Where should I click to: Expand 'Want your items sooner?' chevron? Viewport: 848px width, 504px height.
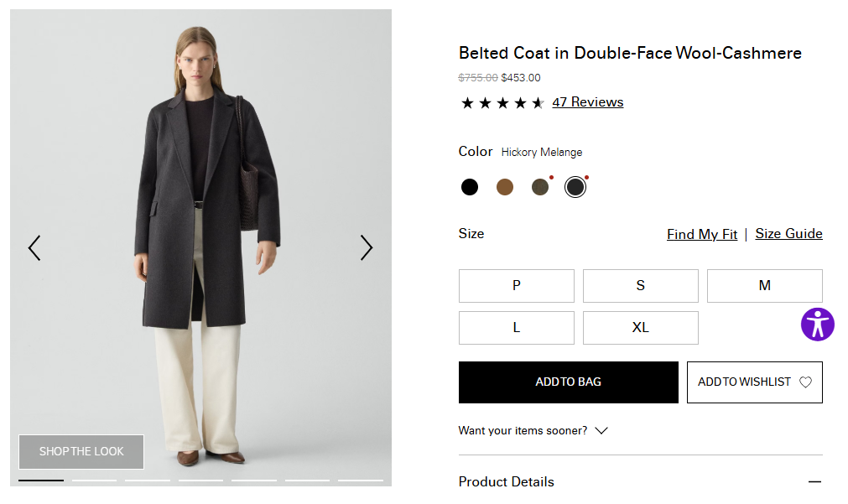tap(601, 431)
